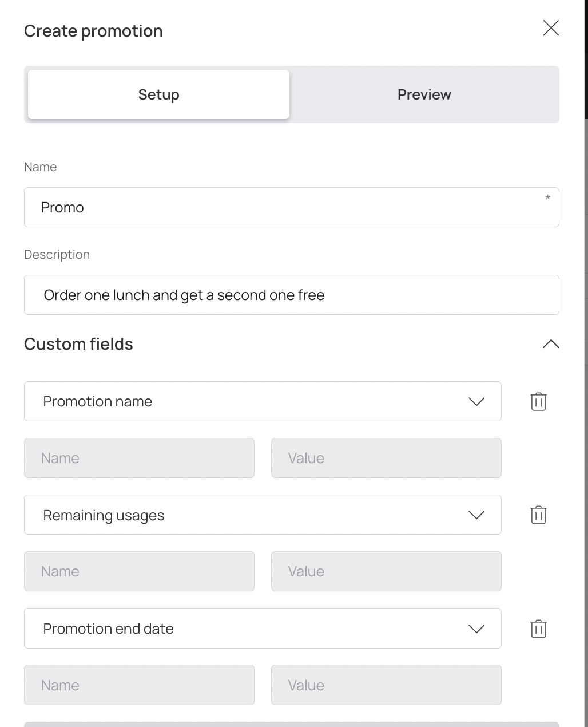Screen dimensions: 588x727
Task: Remove the Promotion end date field
Action: coord(538,629)
